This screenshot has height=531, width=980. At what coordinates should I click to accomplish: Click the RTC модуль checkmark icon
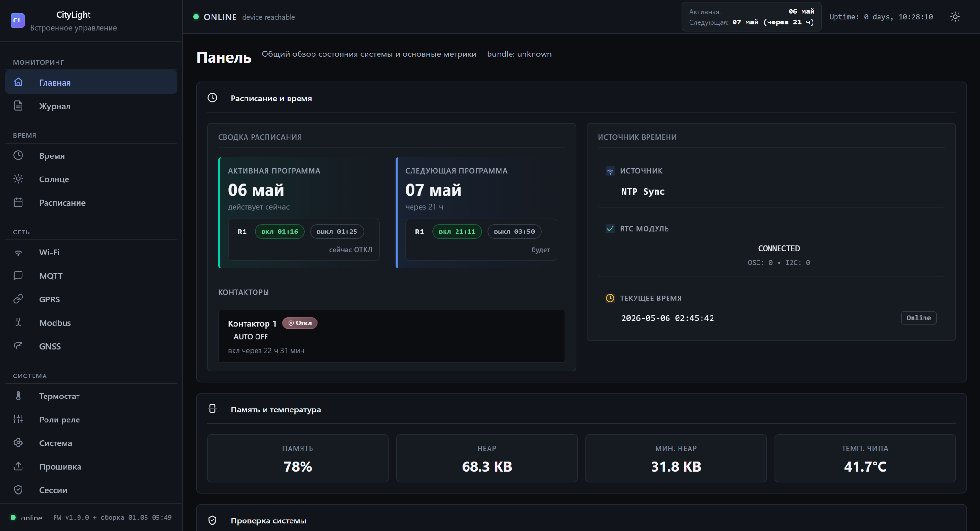(610, 229)
